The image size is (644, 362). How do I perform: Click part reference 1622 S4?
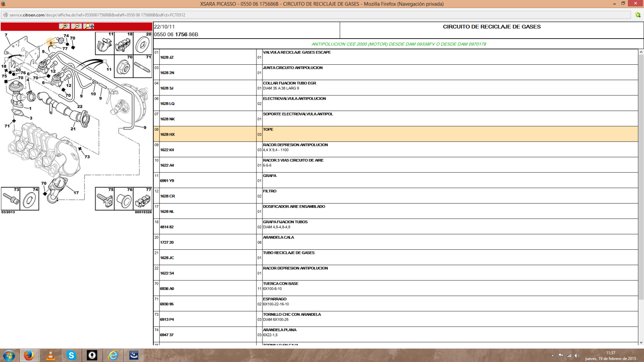[x=167, y=274]
